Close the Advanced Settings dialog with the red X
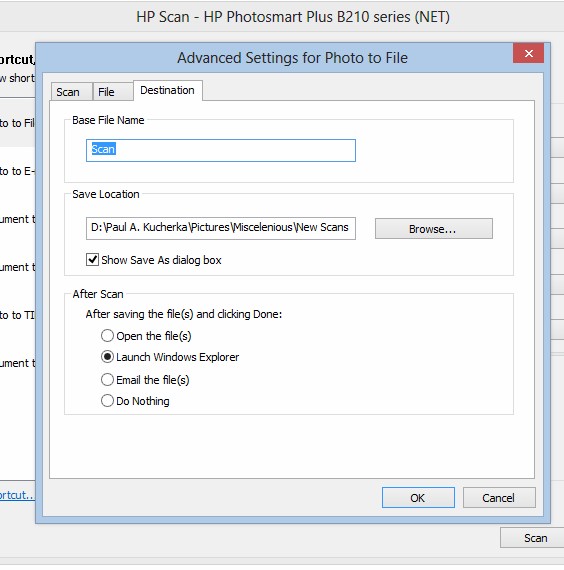The image size is (564, 570). pos(528,53)
